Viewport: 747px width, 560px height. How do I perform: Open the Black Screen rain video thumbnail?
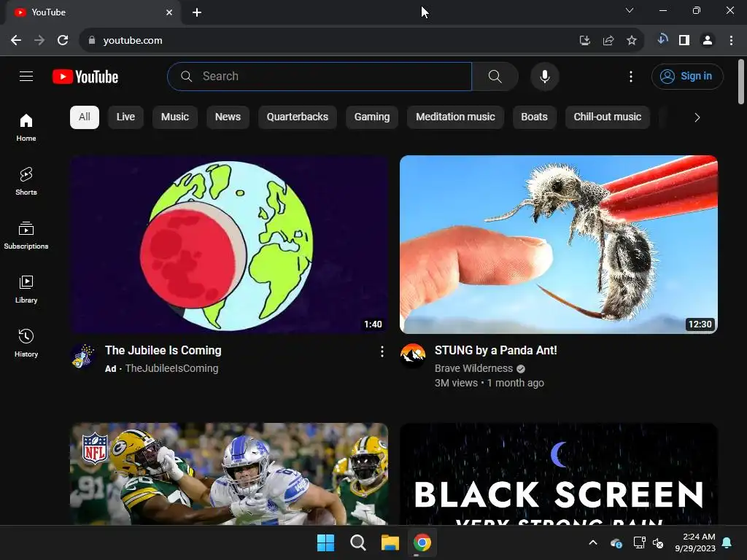559,474
